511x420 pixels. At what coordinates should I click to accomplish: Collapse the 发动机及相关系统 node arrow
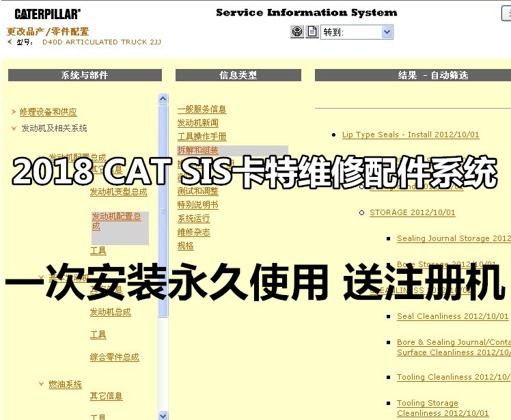point(14,128)
